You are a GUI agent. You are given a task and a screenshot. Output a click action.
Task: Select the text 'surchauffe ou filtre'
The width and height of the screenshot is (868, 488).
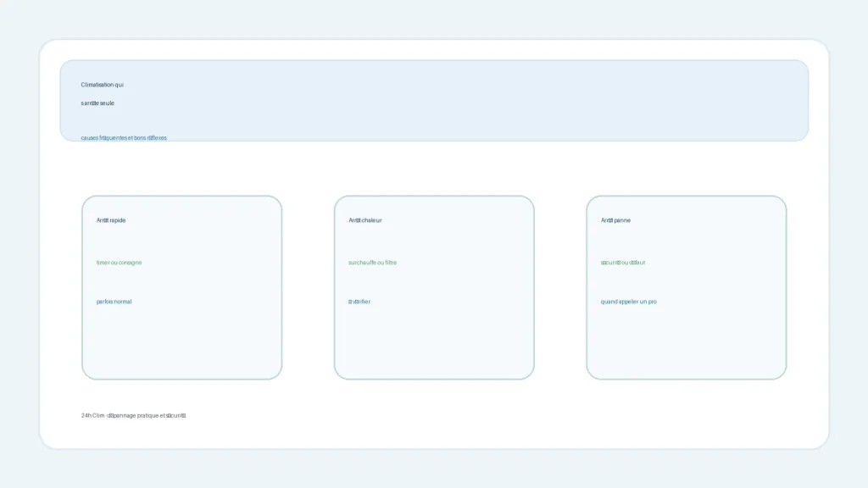coord(373,263)
